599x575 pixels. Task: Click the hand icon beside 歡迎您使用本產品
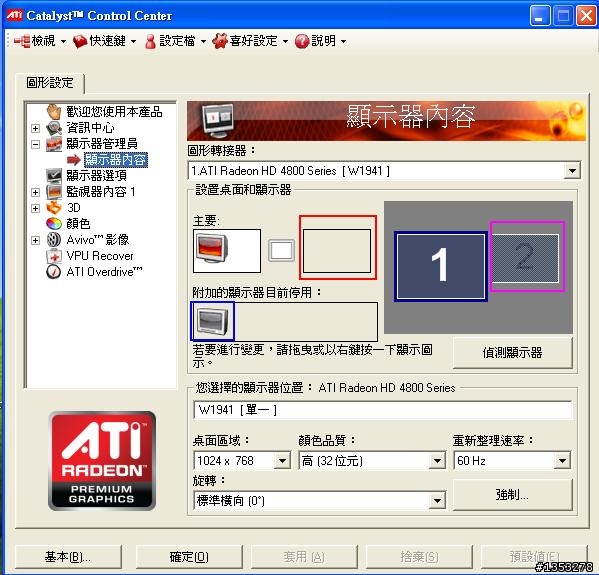click(54, 112)
